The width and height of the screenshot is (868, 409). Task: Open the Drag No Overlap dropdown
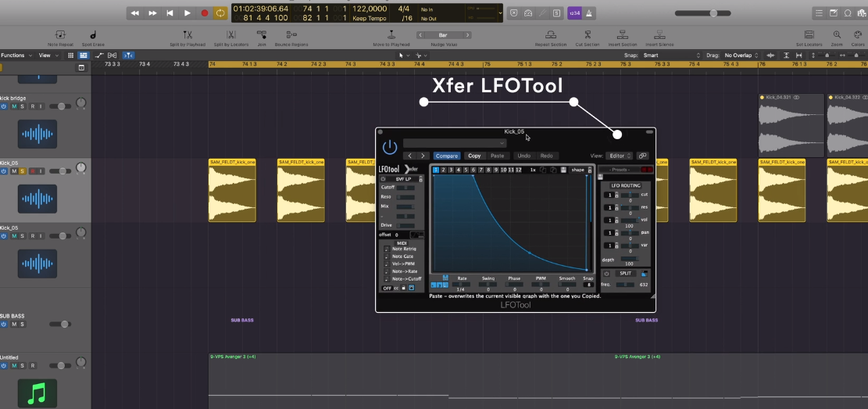tap(741, 56)
